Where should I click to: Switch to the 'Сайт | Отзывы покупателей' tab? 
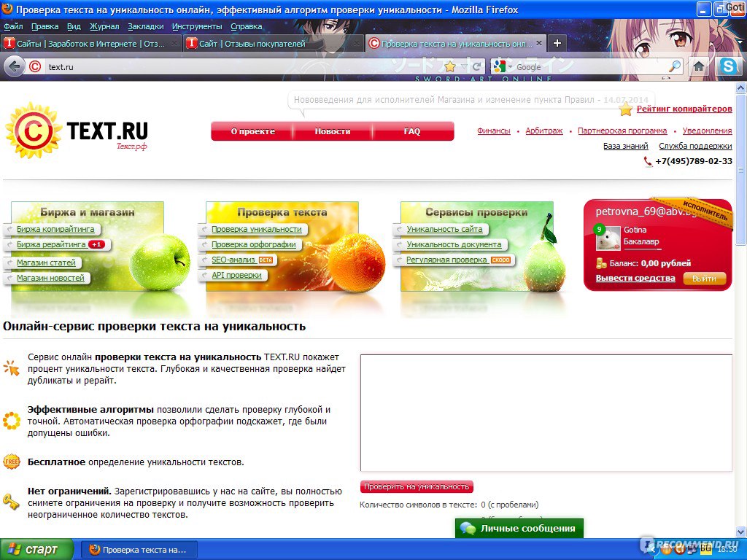pos(273,43)
